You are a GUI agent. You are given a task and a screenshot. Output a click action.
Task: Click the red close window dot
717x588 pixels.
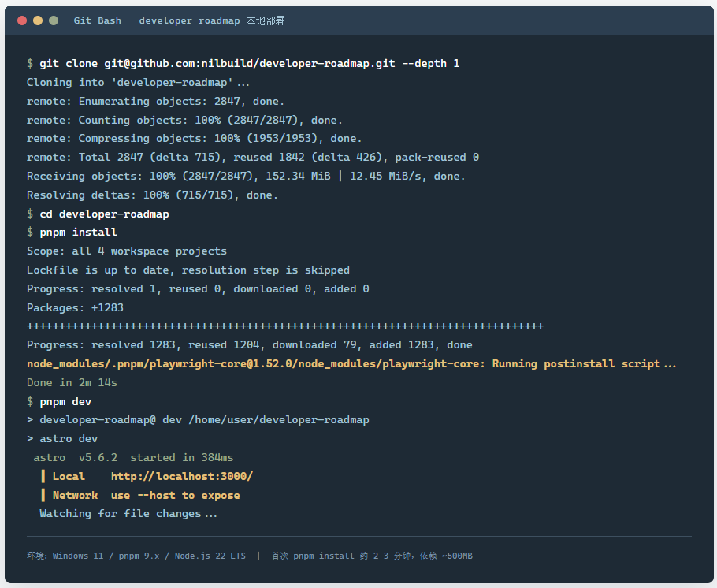(22, 20)
